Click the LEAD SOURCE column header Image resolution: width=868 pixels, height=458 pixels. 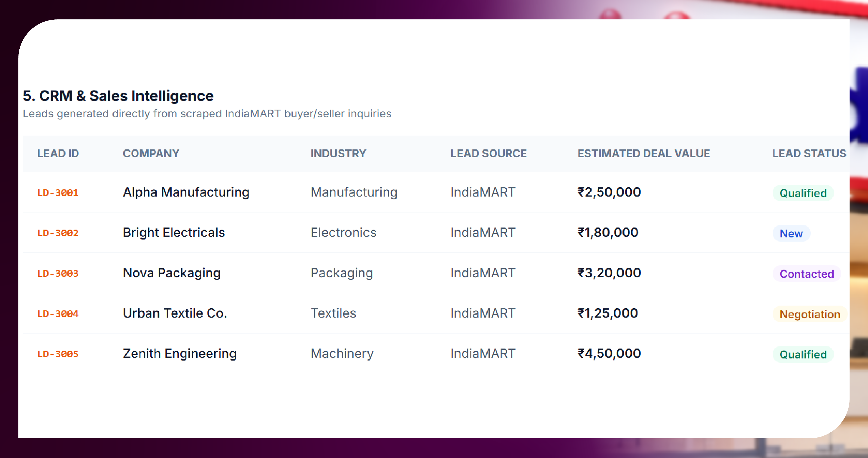(489, 154)
